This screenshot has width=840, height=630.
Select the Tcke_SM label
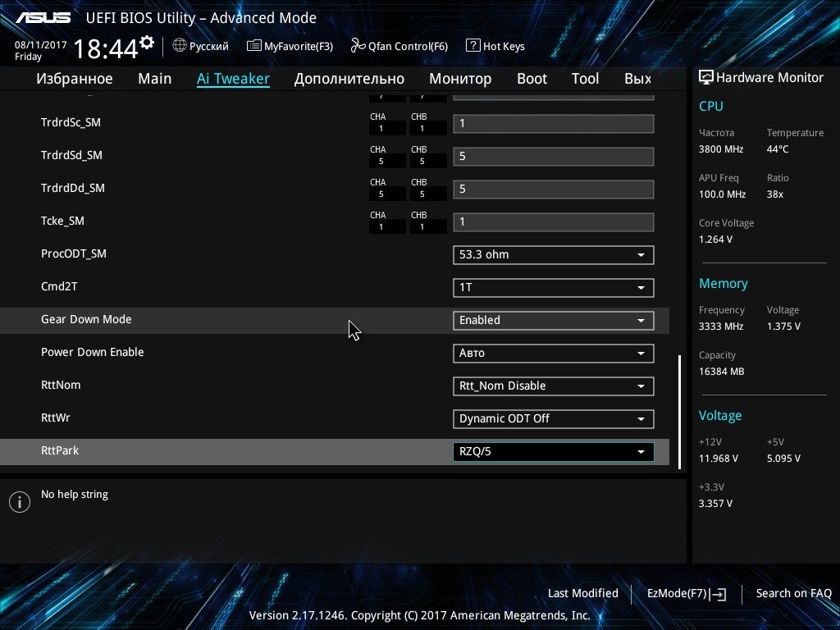pyautogui.click(x=62, y=221)
